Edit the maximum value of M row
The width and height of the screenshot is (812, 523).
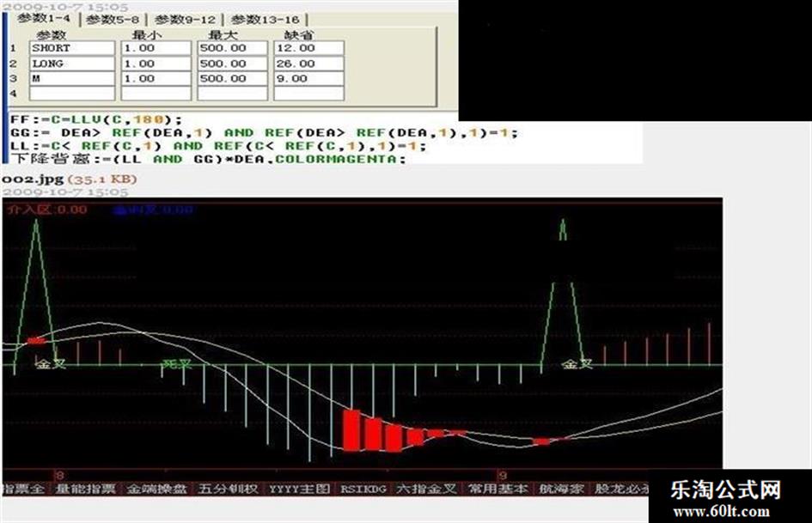coord(232,79)
